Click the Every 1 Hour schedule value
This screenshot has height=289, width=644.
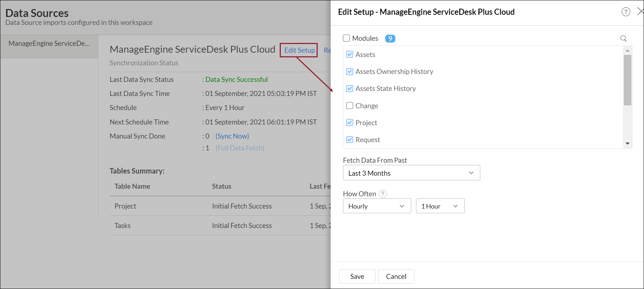click(x=225, y=108)
